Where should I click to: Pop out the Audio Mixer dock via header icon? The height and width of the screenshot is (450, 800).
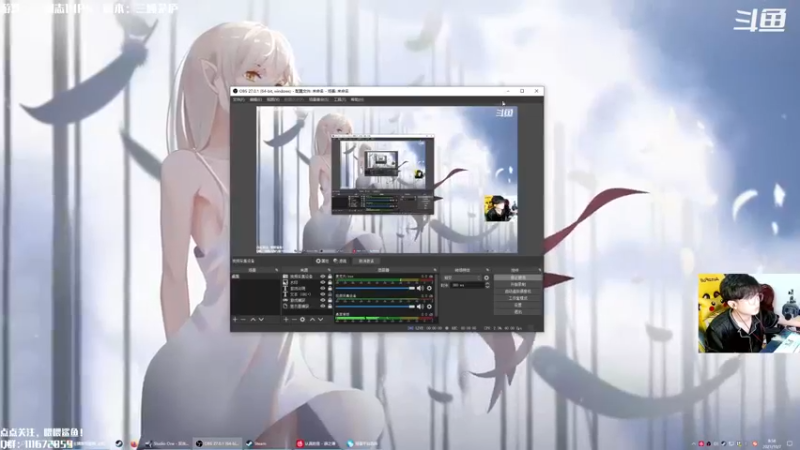(435, 270)
